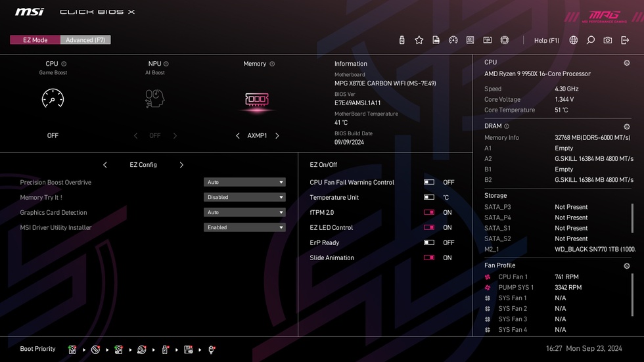Click the CPU Fan 1 fan icon
Screen dimensions: 644x362
point(488,277)
